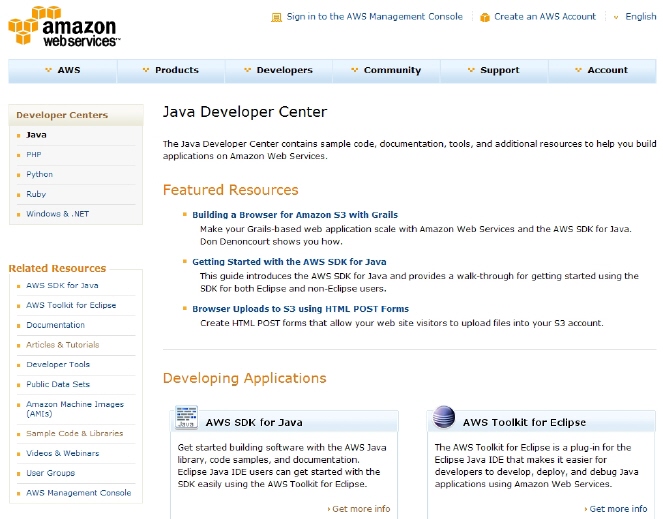This screenshot has width=663, height=519.
Task: Open Getting Started with the AWS SDK for Java
Action: [289, 262]
